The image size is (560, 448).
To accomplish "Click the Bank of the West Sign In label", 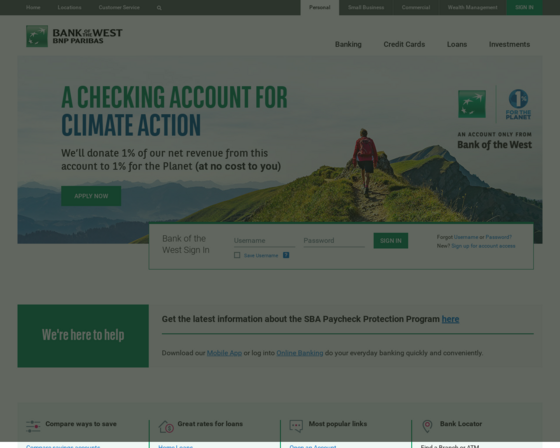I will (186, 244).
